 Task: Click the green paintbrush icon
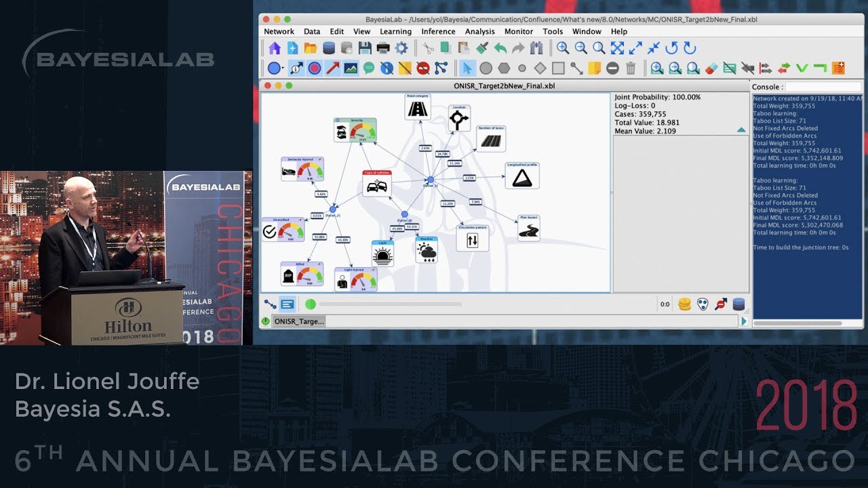click(x=482, y=48)
